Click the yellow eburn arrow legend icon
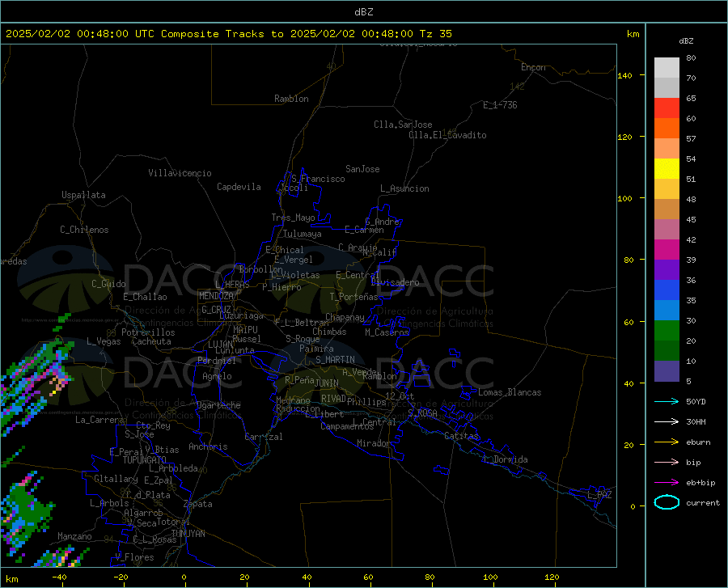 [667, 442]
